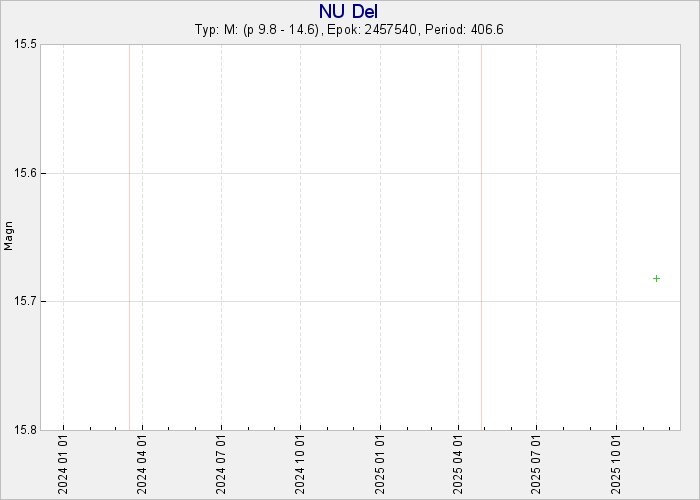This screenshot has height=500, width=700.
Task: Click the 2025 01 01 date label
Action: pyautogui.click(x=380, y=463)
